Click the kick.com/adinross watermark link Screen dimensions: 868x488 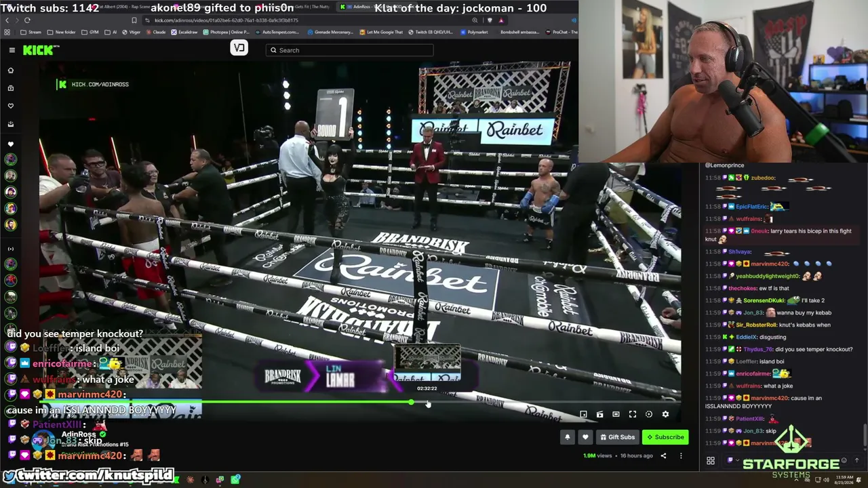coord(94,84)
